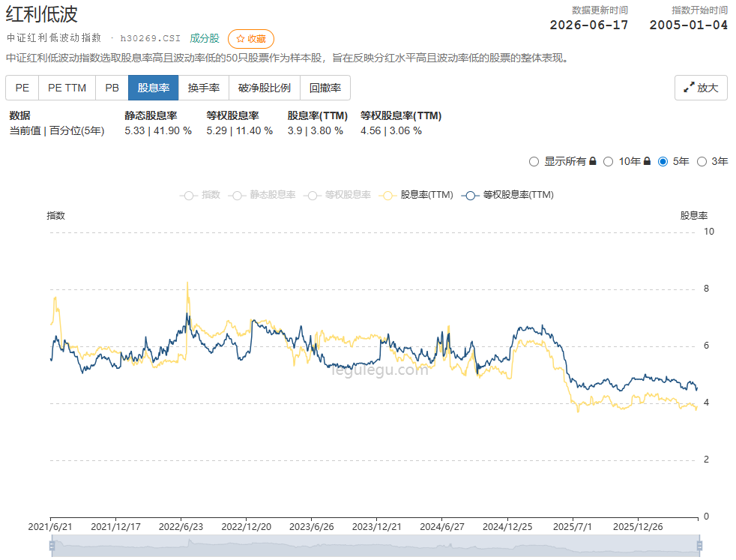The height and width of the screenshot is (560, 736).
Task: Choose the 3年 time range radio
Action: tap(702, 162)
